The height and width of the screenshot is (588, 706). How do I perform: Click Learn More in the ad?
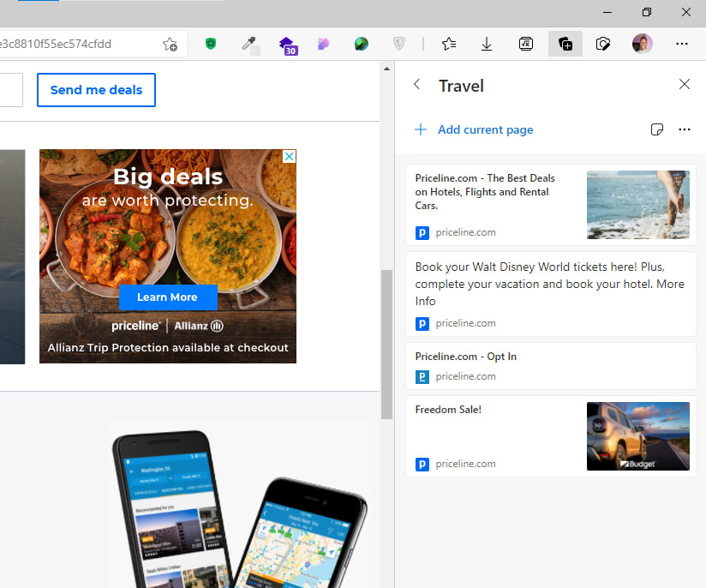167,297
